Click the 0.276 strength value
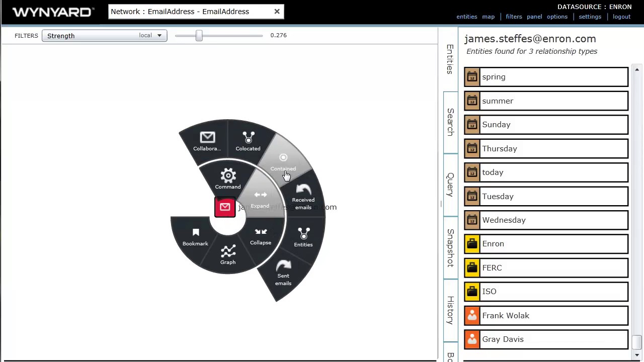644x362 pixels. pyautogui.click(x=278, y=35)
